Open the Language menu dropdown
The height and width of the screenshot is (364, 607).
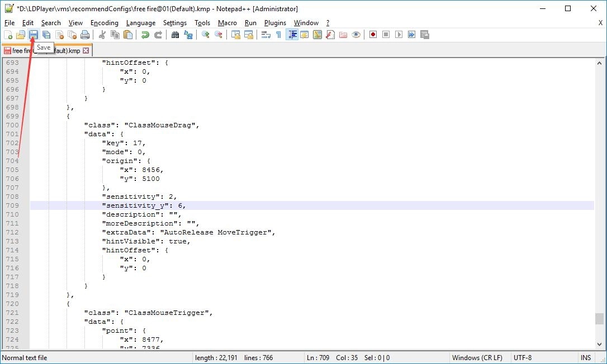(x=141, y=23)
